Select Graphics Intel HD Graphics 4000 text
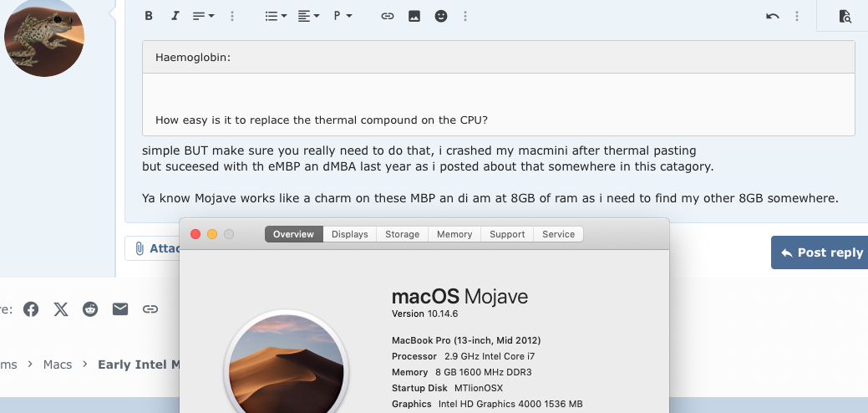868x413 pixels. (487, 404)
